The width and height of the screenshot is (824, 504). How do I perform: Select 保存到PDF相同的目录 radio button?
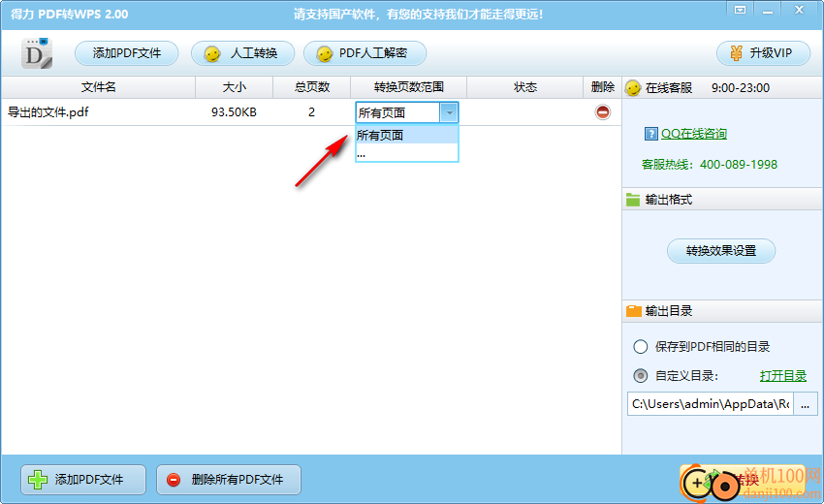(641, 347)
